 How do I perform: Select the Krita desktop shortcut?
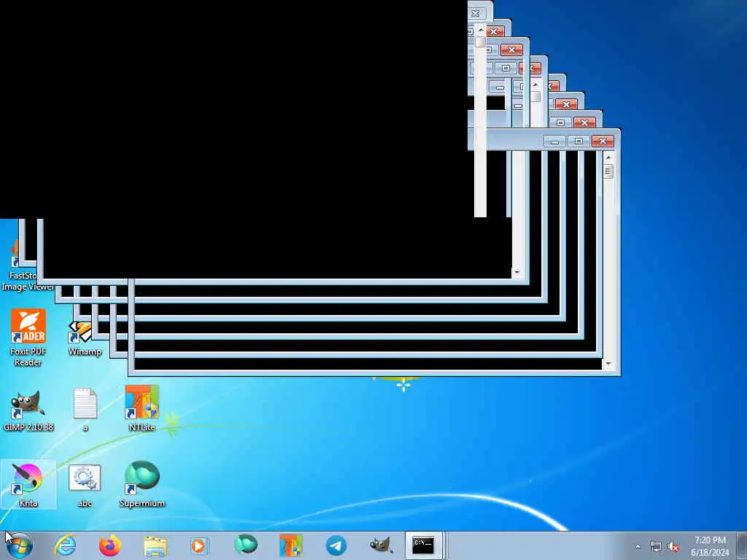click(28, 484)
